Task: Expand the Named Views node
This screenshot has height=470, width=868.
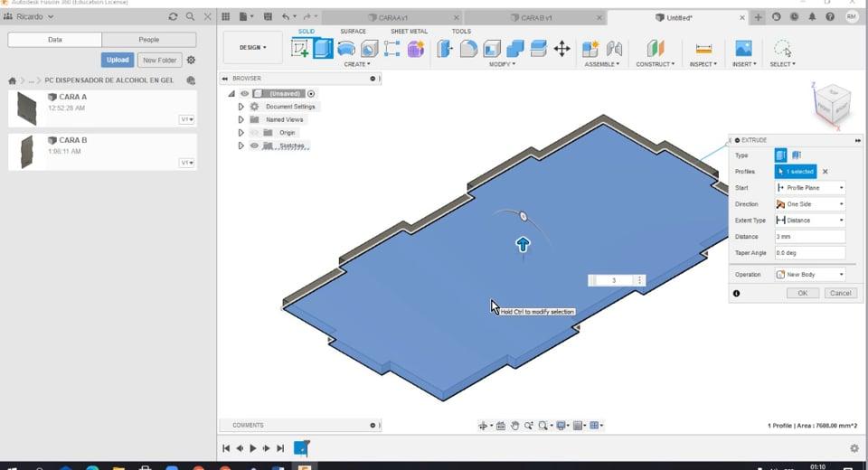Action: [241, 119]
